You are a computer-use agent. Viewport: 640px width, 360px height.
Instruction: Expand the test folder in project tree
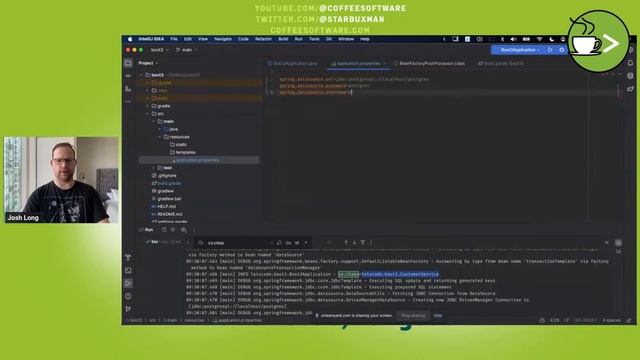click(154, 168)
